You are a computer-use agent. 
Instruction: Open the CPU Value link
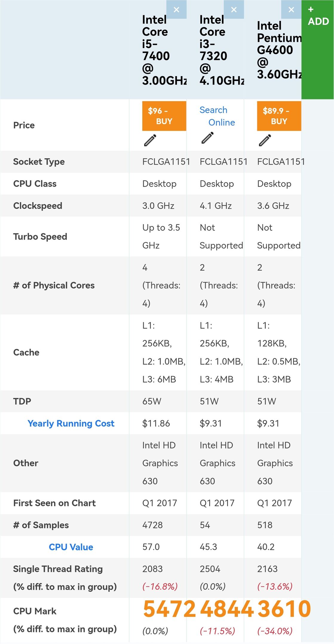tap(71, 547)
